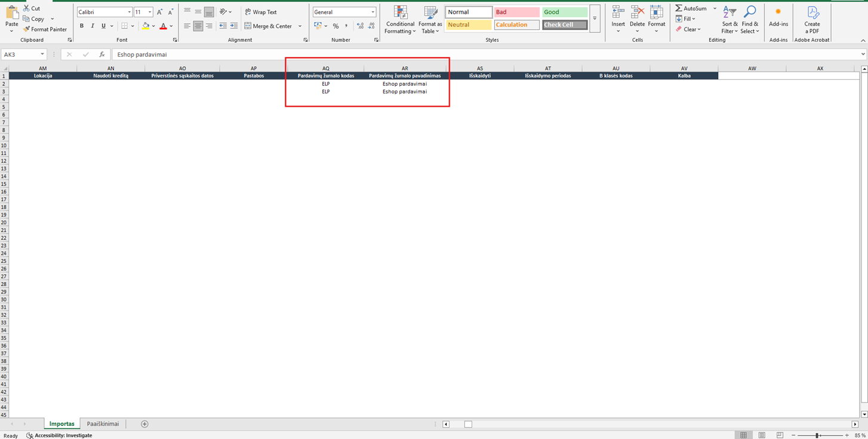The image size is (868, 439).
Task: Click the Accounting Number Format icon
Action: [x=318, y=26]
